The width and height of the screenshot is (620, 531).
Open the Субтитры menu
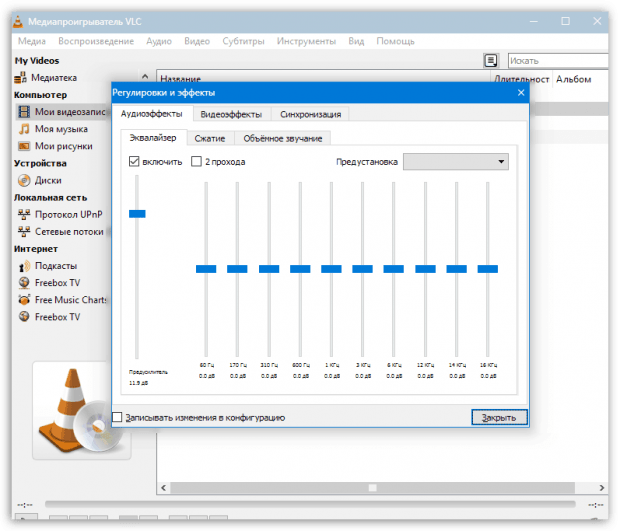click(x=243, y=41)
